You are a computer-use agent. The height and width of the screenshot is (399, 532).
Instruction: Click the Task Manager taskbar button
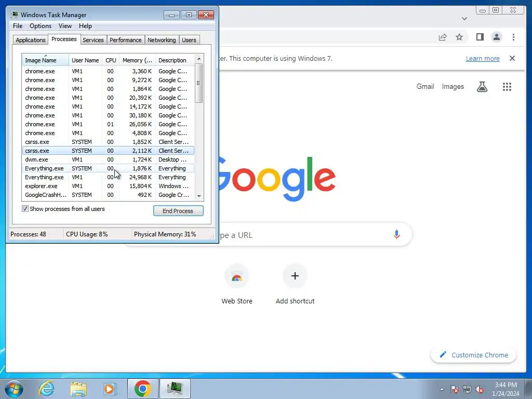(175, 389)
